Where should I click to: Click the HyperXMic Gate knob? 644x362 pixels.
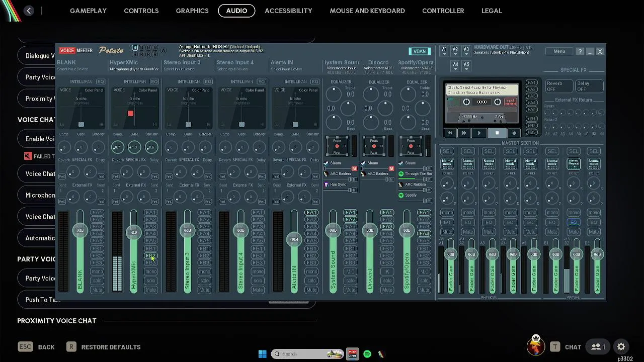[x=134, y=147]
